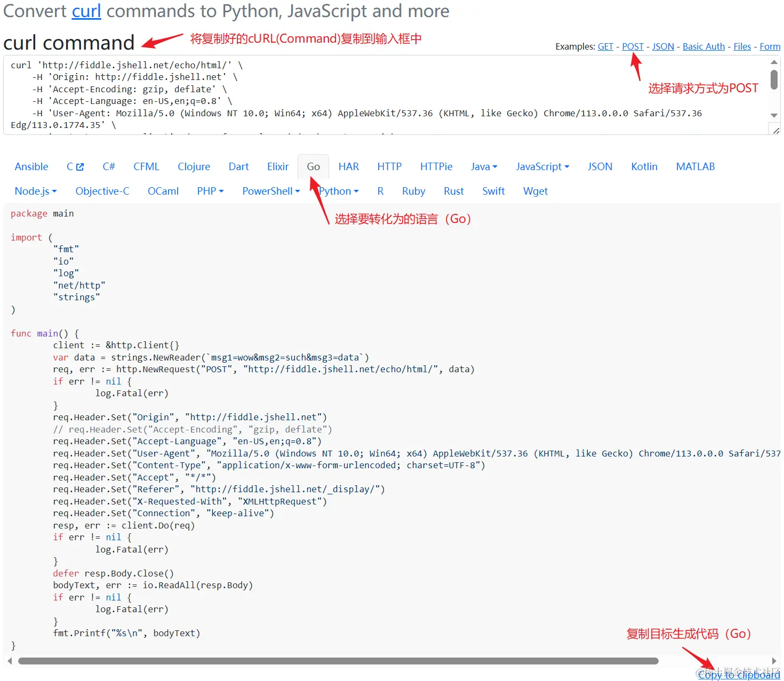The width and height of the screenshot is (784, 681).
Task: Load the JSON example link
Action: coord(663,47)
